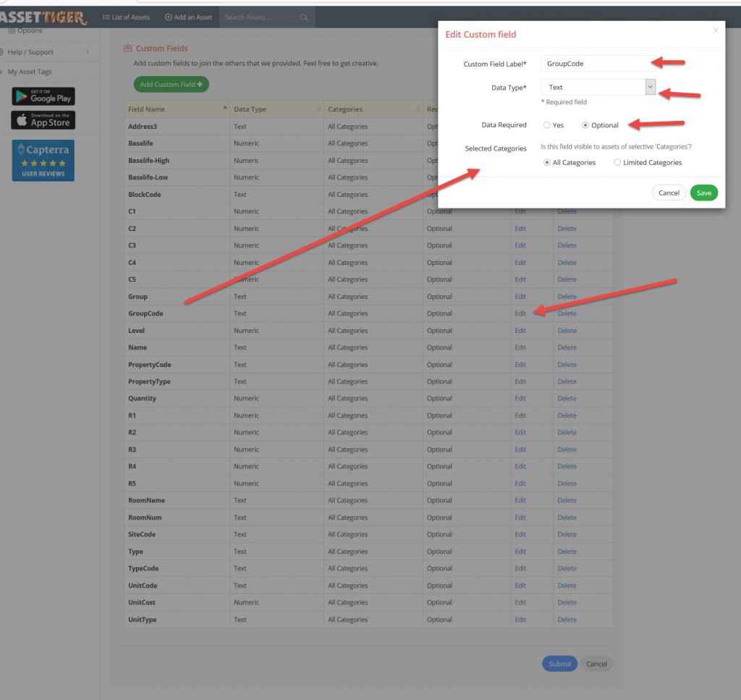Click the AssetTiger logo

tap(43, 17)
